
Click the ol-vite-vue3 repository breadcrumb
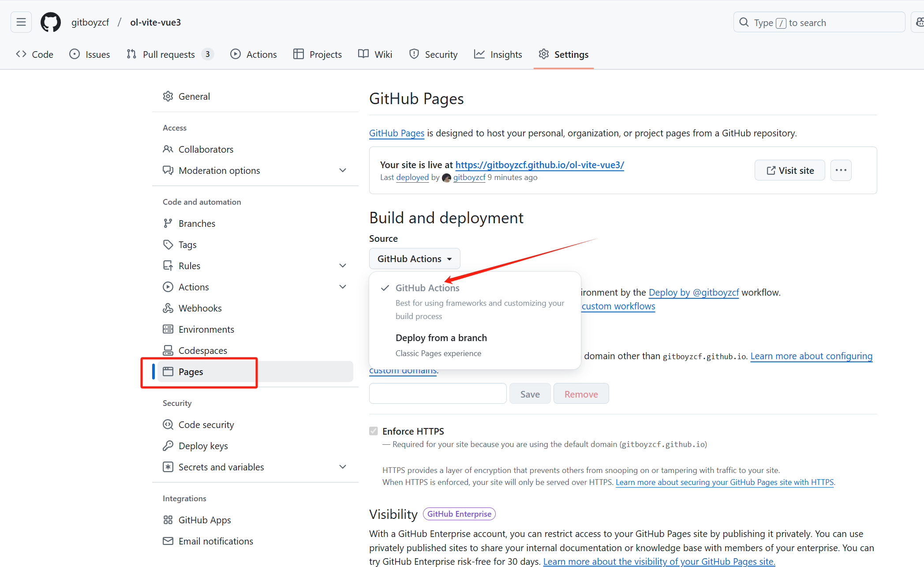155,22
